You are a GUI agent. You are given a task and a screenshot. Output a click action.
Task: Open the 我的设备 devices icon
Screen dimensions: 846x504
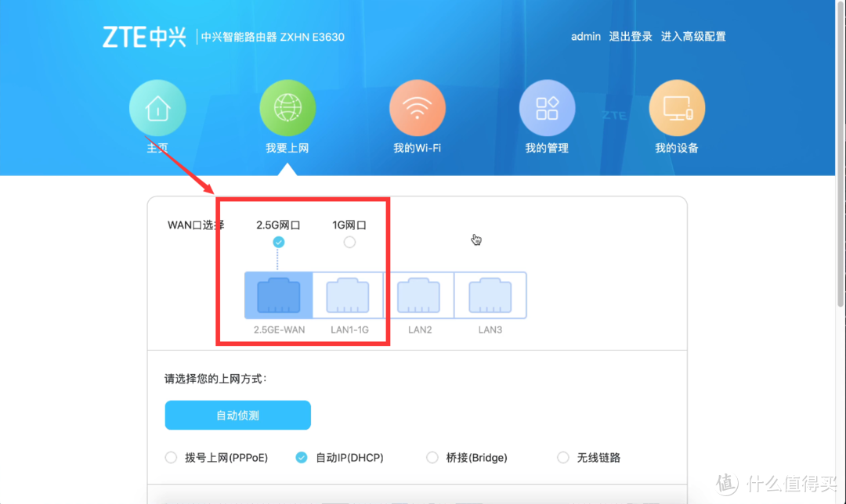click(x=677, y=106)
